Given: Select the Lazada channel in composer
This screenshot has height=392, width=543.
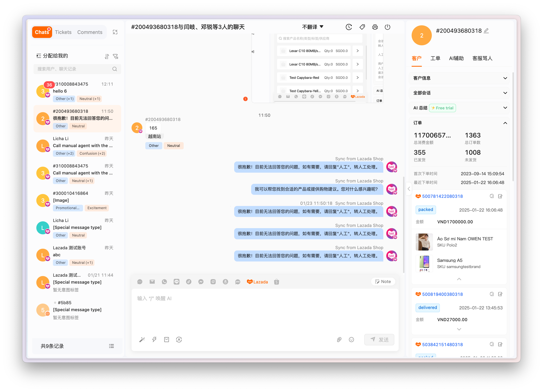Looking at the screenshot, I should coord(257,282).
